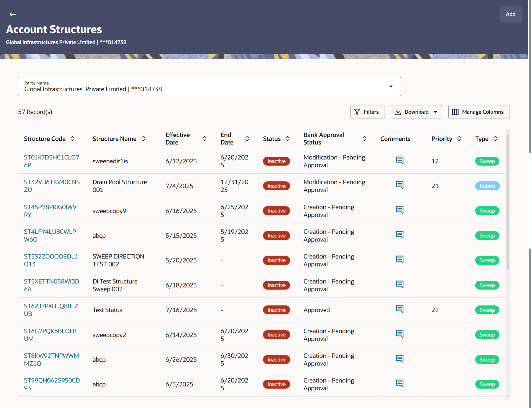Open comments for Drain Pool Structure 001

(x=399, y=185)
